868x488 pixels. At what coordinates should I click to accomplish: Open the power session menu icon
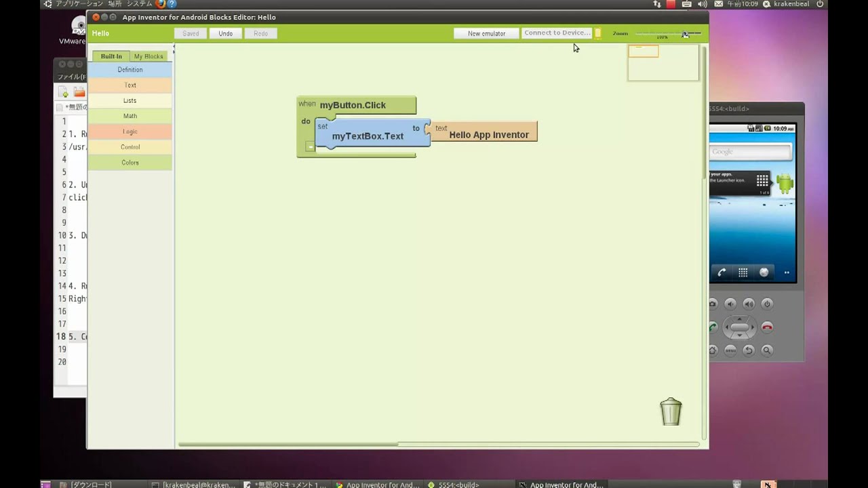pyautogui.click(x=819, y=4)
